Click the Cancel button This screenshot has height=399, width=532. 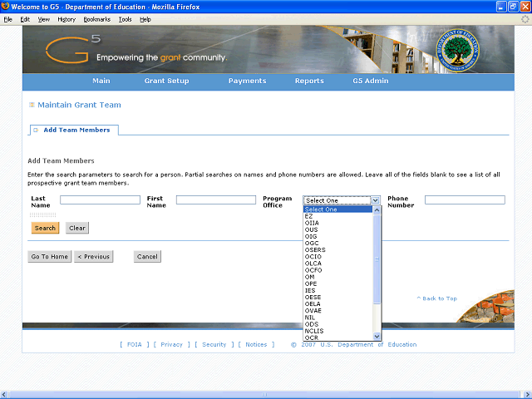147,257
